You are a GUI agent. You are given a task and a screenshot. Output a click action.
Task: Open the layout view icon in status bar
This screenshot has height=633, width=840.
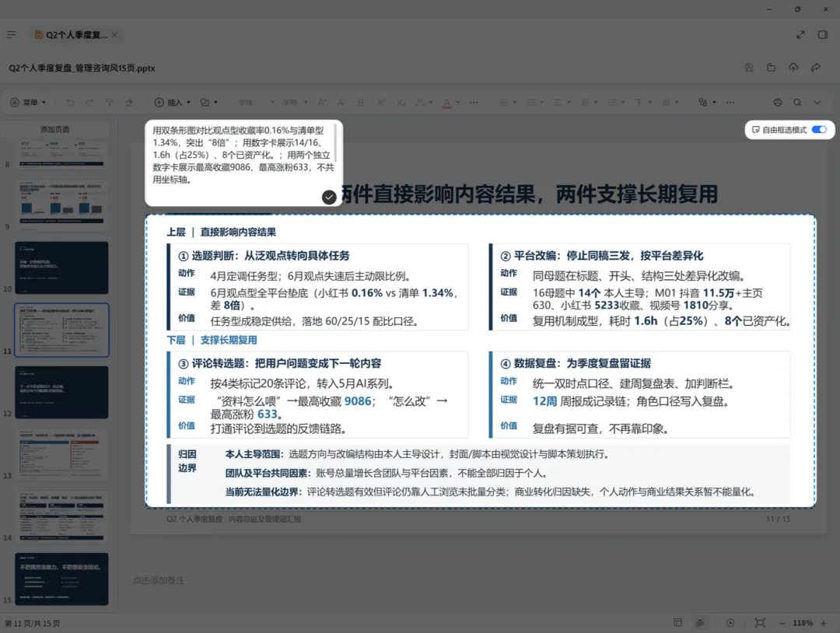point(677,622)
